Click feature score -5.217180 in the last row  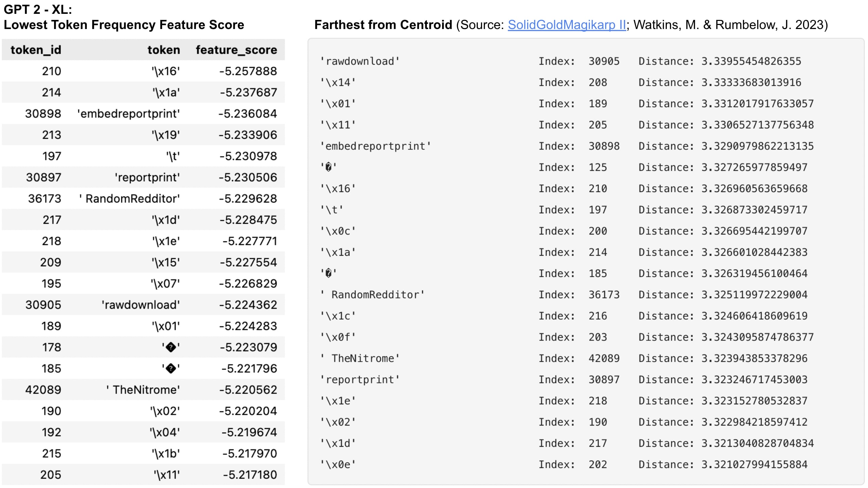250,475
